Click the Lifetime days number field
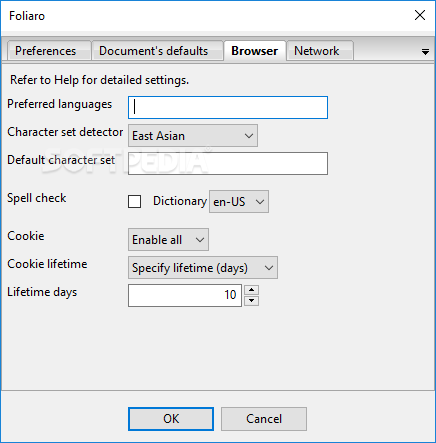Screen dimensions: 436x443 point(185,295)
